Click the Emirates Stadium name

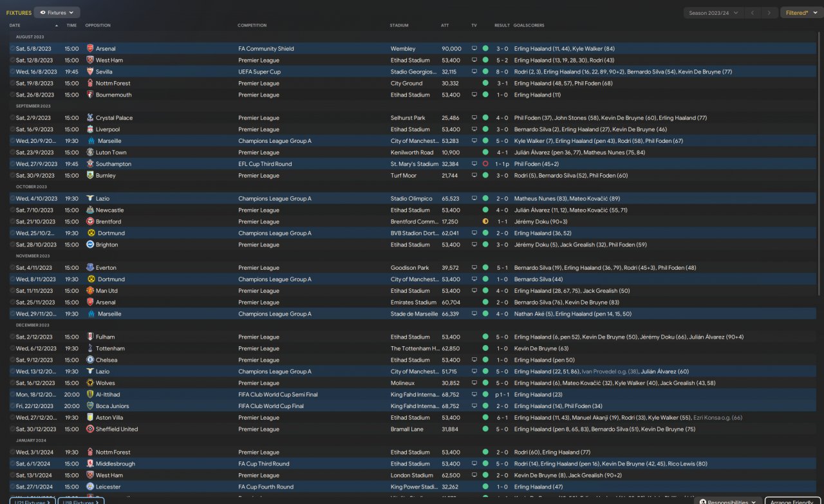point(413,303)
